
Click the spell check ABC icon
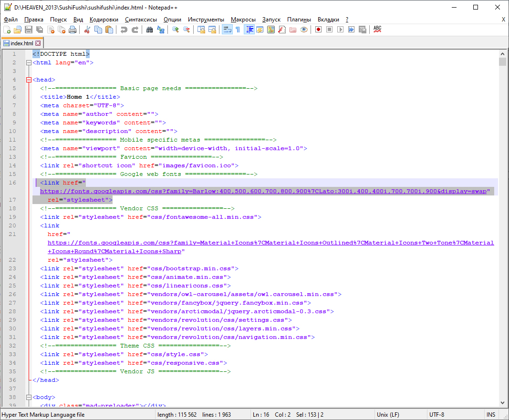377,30
